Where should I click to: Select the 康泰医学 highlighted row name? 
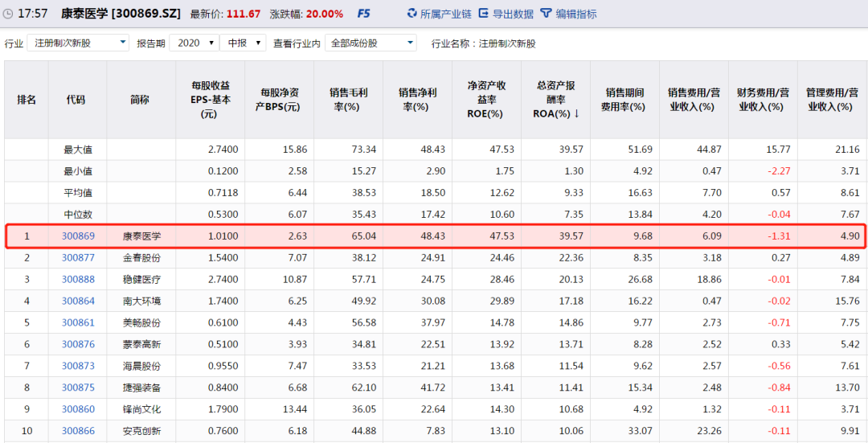[x=141, y=236]
